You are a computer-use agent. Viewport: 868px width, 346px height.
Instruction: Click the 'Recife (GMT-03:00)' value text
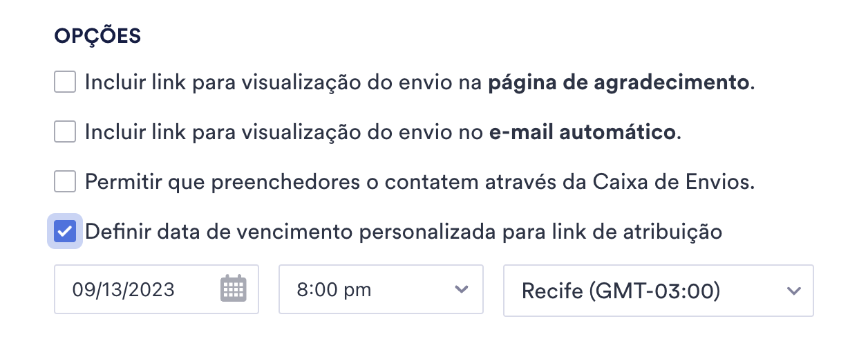coord(621,291)
